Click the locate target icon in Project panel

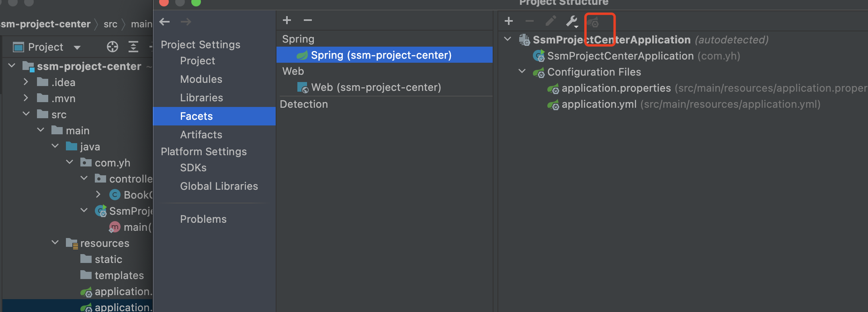point(113,47)
